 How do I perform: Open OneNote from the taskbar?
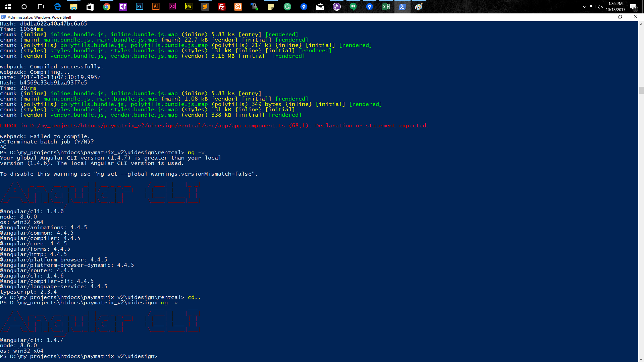tap(123, 7)
